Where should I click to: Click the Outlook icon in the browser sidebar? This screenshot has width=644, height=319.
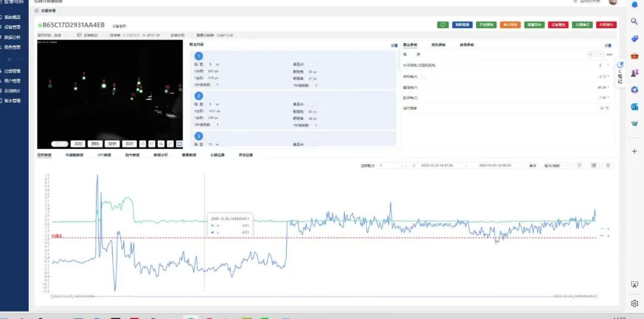634,107
